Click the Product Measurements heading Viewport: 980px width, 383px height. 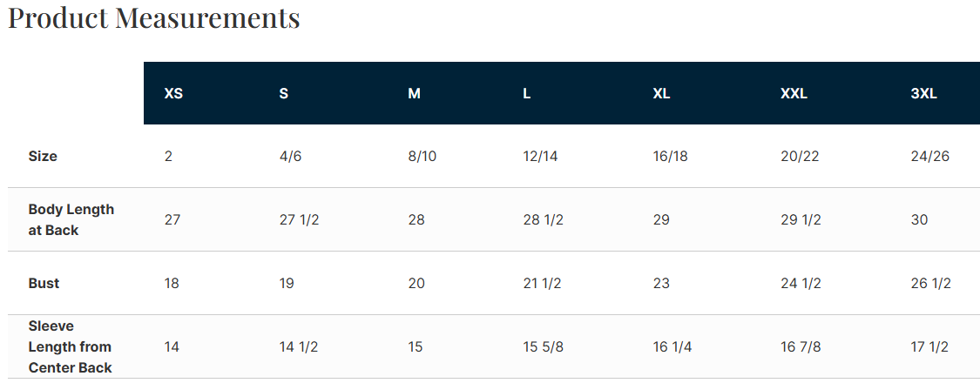point(153,17)
